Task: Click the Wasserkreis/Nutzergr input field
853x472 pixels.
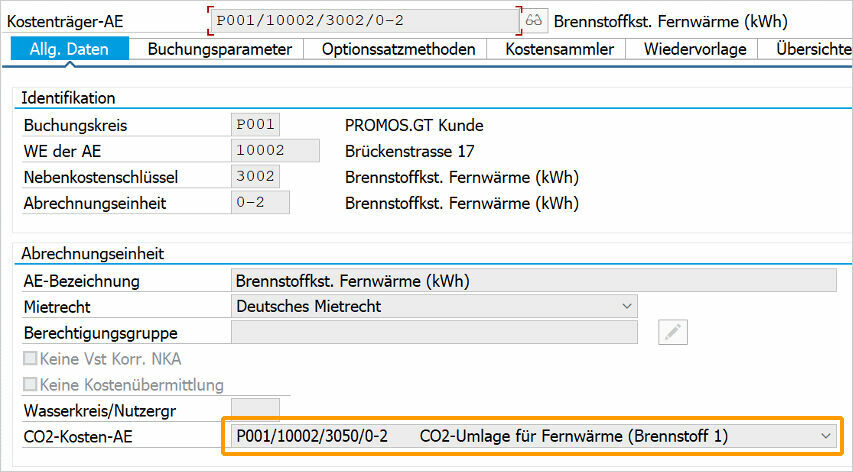Action: [x=255, y=409]
